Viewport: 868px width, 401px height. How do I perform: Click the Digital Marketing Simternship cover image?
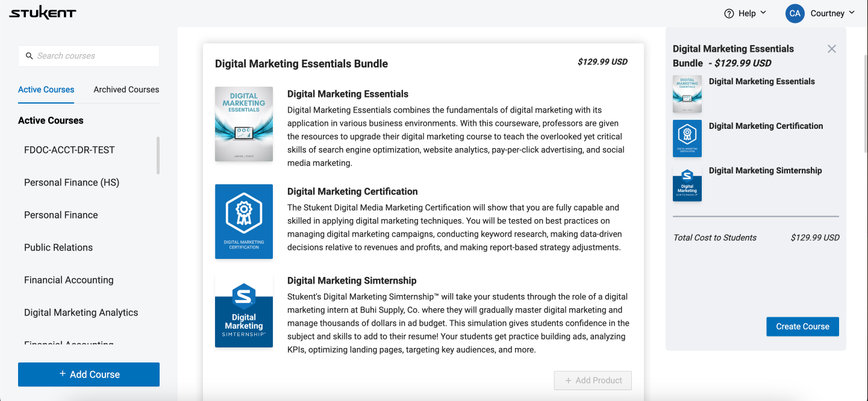[244, 311]
